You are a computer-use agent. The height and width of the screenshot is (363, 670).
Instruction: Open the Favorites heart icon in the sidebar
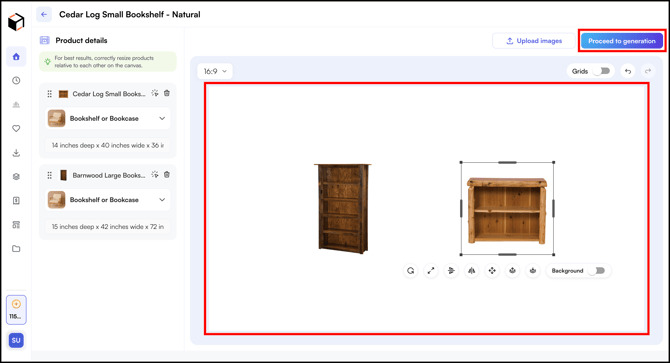tap(16, 128)
